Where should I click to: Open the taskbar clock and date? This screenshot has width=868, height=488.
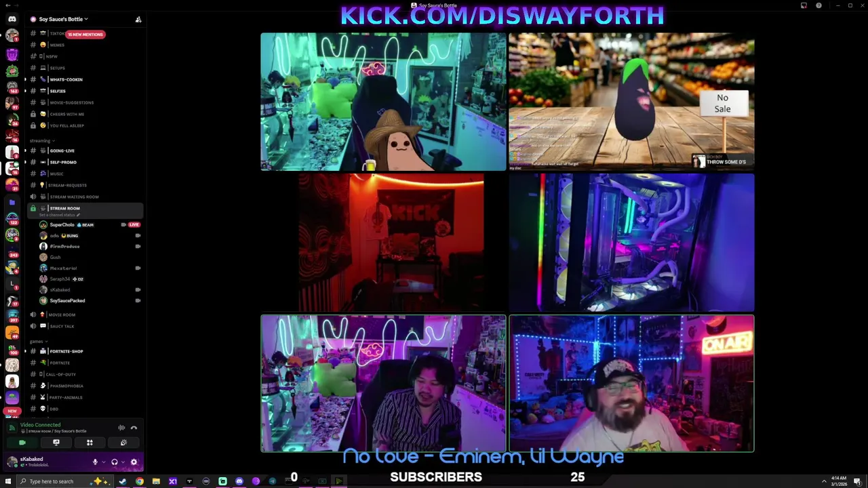pos(838,481)
